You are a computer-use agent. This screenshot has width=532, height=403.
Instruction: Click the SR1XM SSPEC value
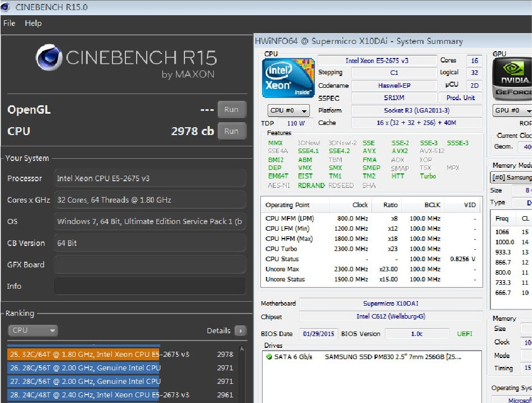[x=394, y=98]
